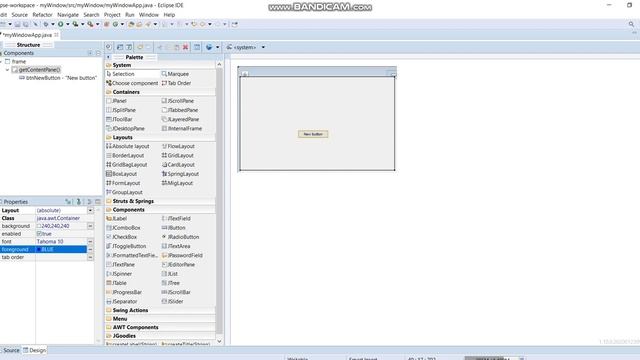The image size is (640, 360).
Task: Open the Window menu
Action: click(149, 15)
